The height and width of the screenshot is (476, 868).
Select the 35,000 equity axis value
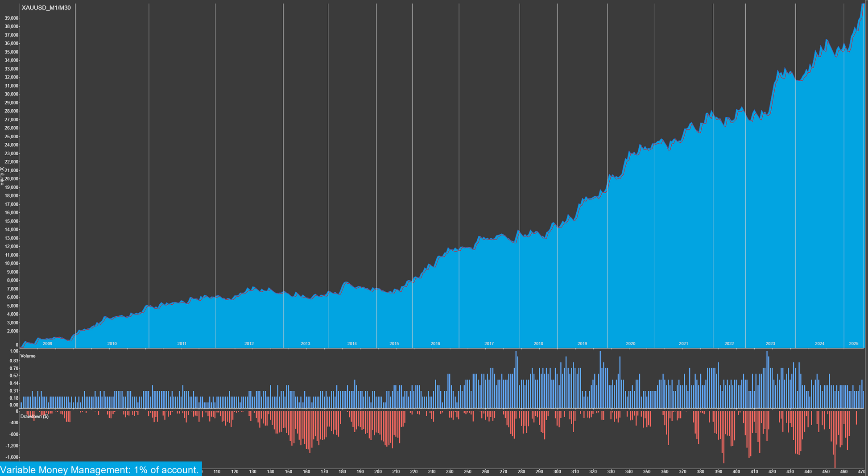pos(12,52)
